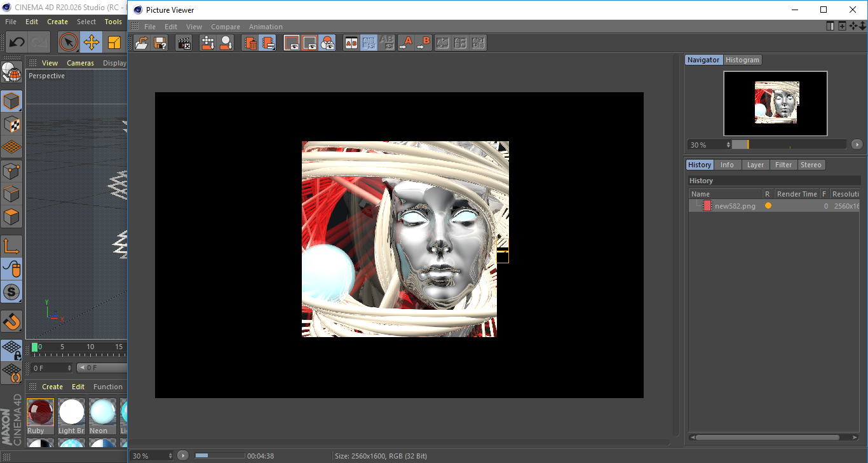The width and height of the screenshot is (868, 463).
Task: Click Undo in Cinema 4D window
Action: [x=17, y=43]
